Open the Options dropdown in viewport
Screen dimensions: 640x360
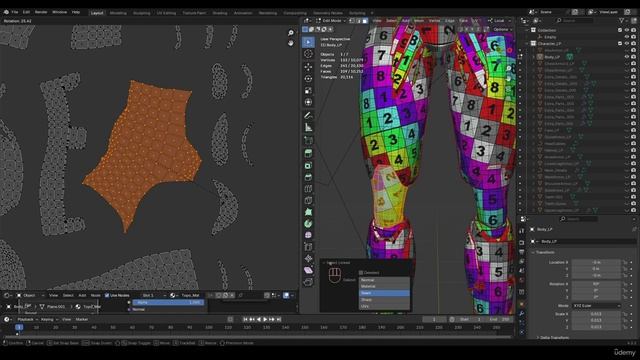(502, 29)
